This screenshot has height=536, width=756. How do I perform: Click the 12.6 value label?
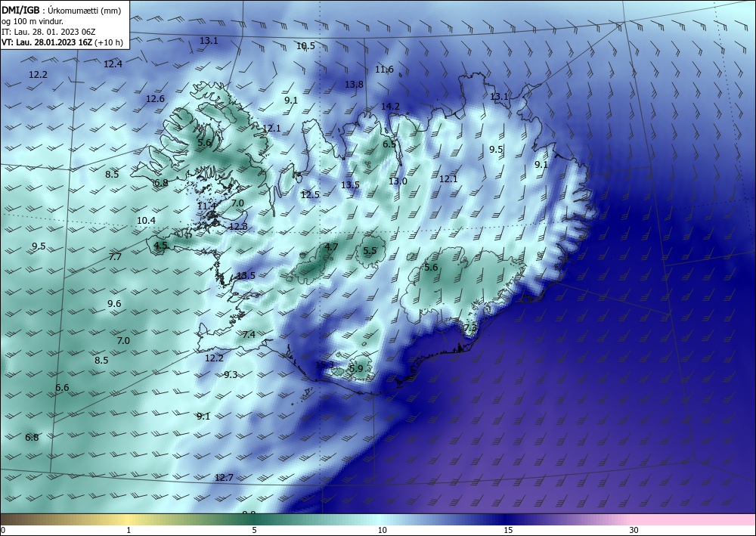pos(155,99)
